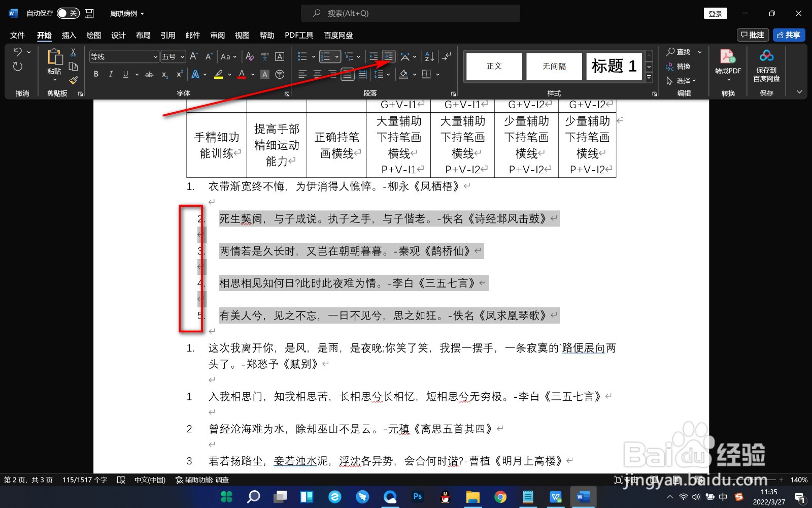
Task: Toggle italic formatting
Action: click(x=111, y=74)
